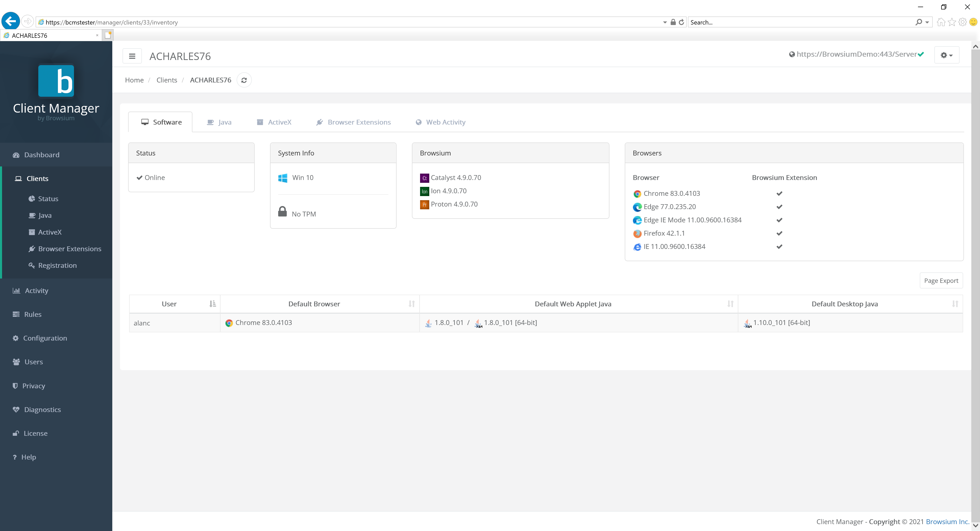Viewport: 980px width, 531px height.
Task: Click the Ion icon in Browsium panel
Action: (x=424, y=191)
